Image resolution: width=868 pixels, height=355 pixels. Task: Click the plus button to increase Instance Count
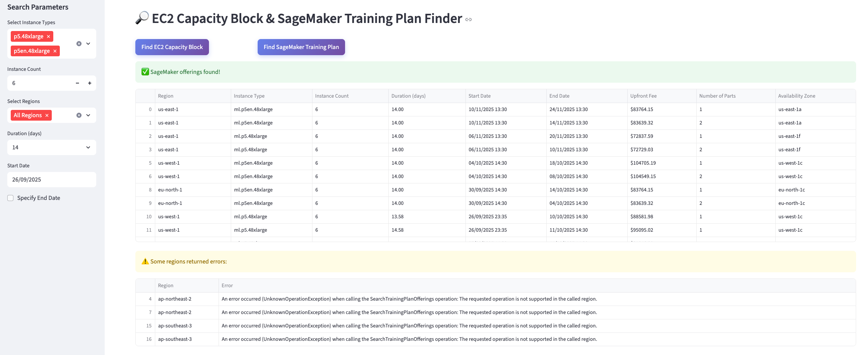click(90, 83)
